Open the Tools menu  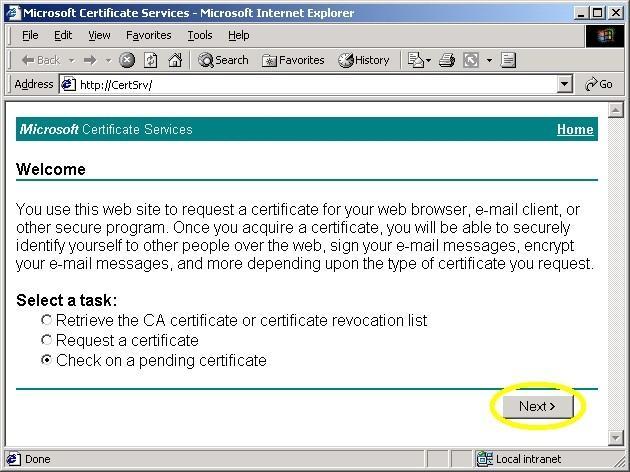click(200, 35)
